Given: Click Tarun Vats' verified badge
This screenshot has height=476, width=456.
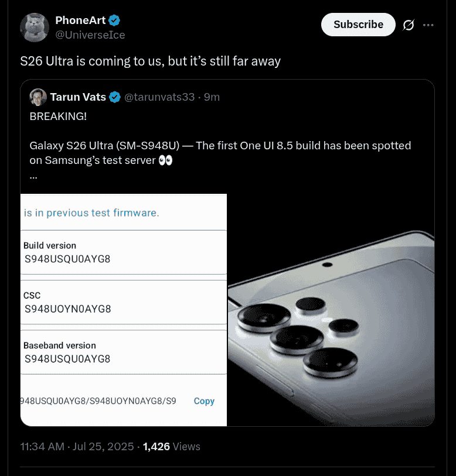Looking at the screenshot, I should click(x=115, y=97).
